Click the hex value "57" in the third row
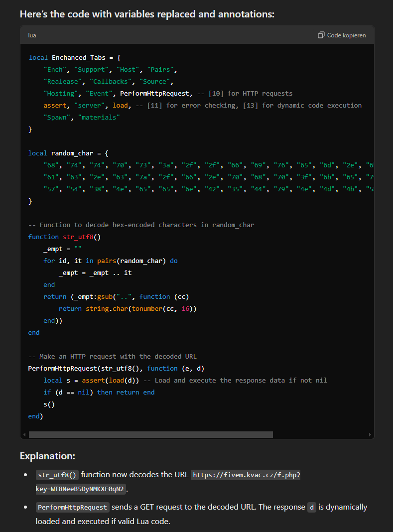Image resolution: width=393 pixels, height=532 pixels. [x=51, y=189]
